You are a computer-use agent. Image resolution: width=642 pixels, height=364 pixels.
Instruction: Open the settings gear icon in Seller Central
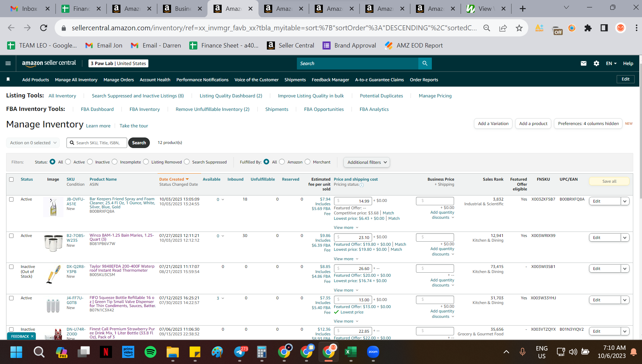[x=596, y=63]
